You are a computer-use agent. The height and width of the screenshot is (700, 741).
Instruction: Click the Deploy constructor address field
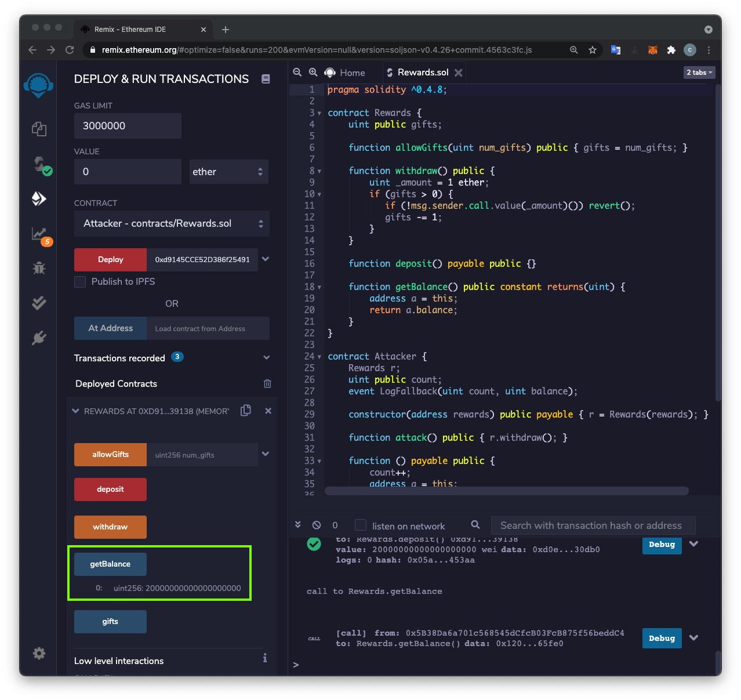click(202, 260)
